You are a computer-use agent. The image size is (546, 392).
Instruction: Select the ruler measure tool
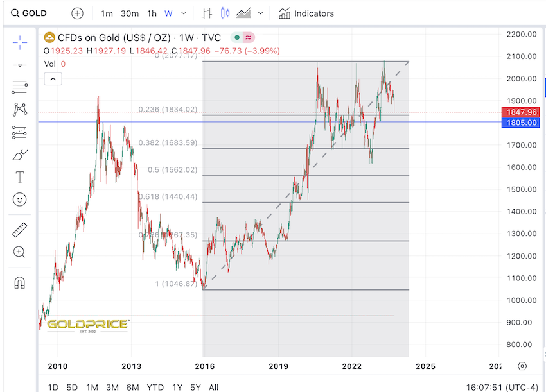(x=20, y=230)
